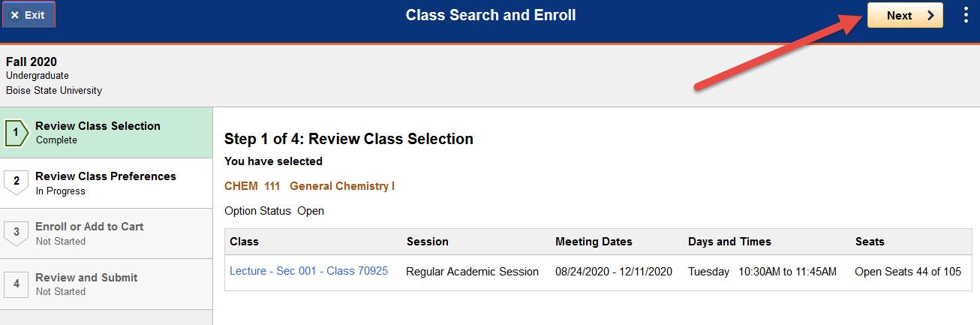Select step 1 pentagon number icon
This screenshot has height=325, width=980.
[17, 133]
